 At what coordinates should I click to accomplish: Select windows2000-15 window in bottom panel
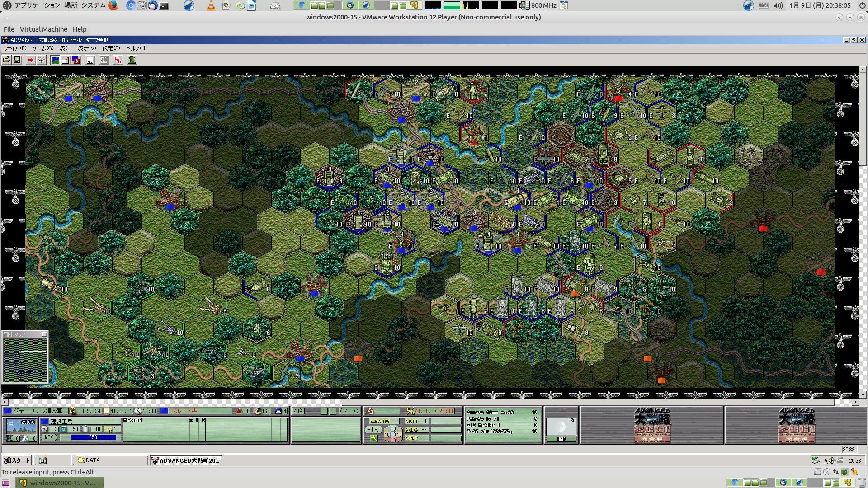60,483
